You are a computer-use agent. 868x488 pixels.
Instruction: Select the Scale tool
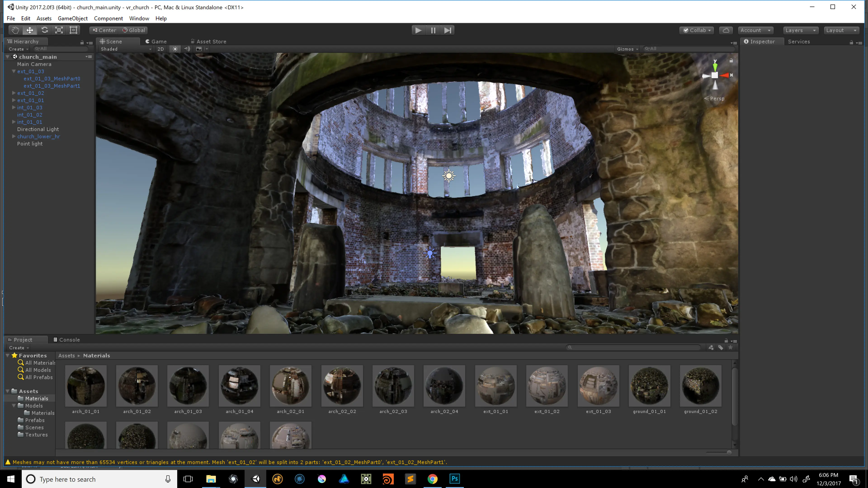pos(59,30)
